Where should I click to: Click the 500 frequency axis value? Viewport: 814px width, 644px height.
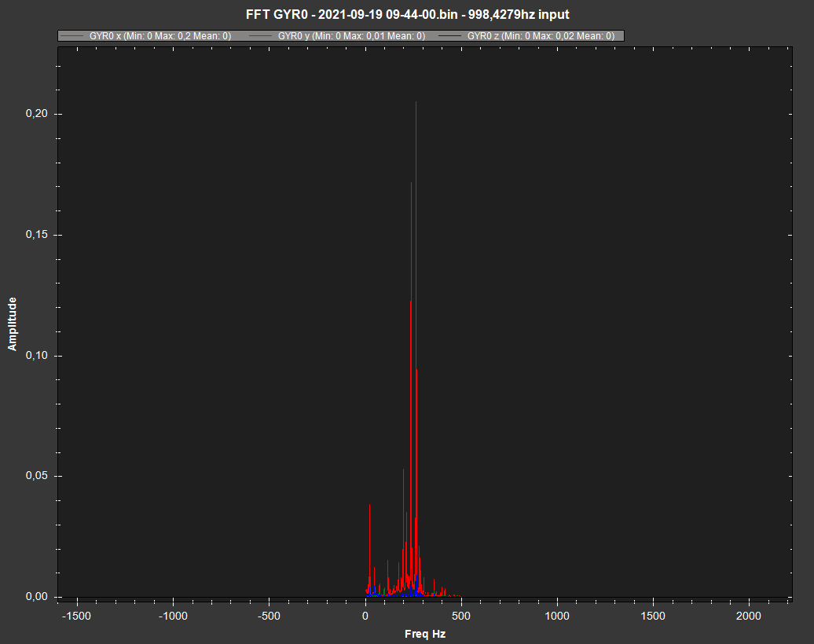click(x=461, y=616)
